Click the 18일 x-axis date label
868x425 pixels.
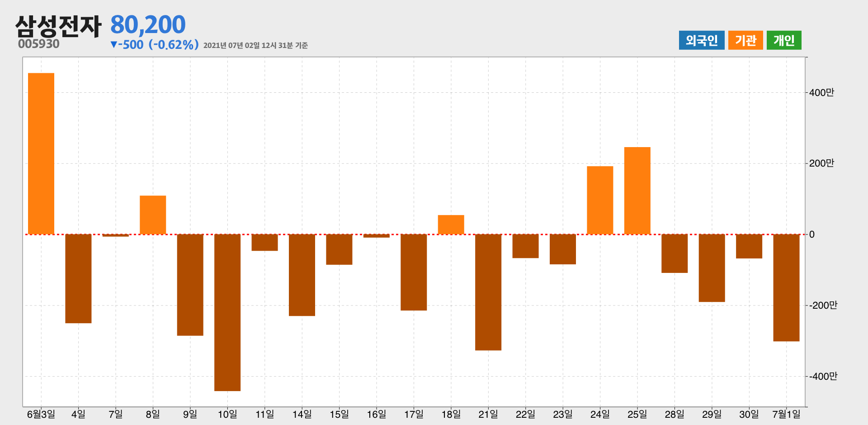(x=451, y=414)
